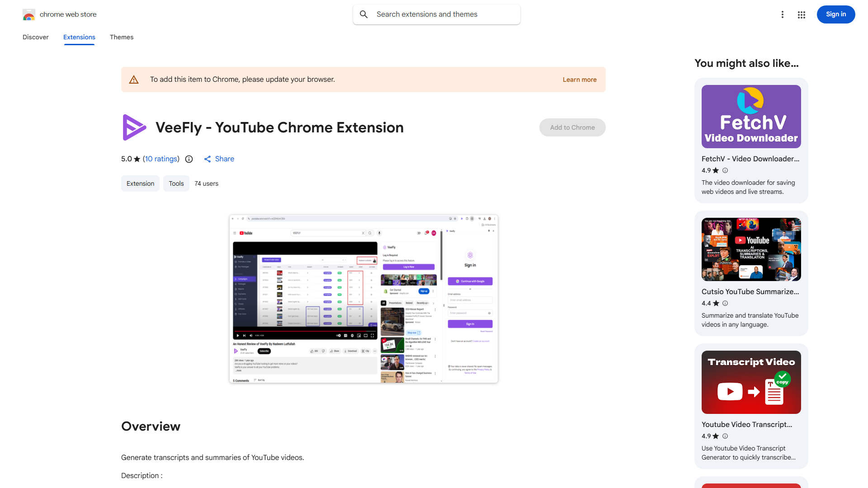Switch to the Themes tab

coord(121,37)
